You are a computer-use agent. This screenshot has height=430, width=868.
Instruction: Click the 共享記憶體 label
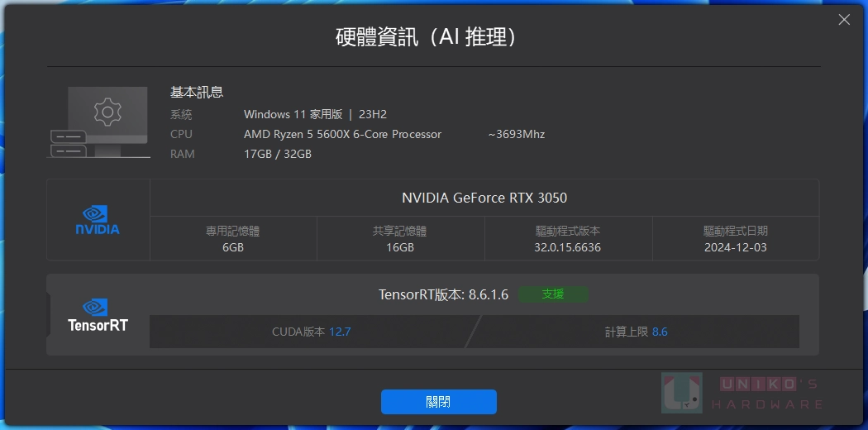(400, 231)
